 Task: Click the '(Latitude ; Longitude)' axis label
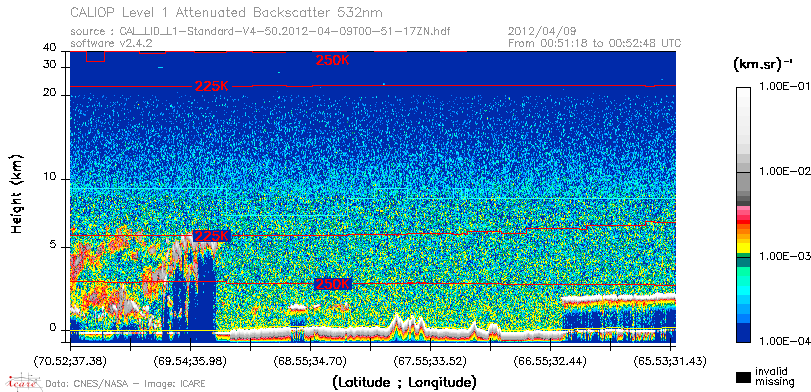pos(405,383)
